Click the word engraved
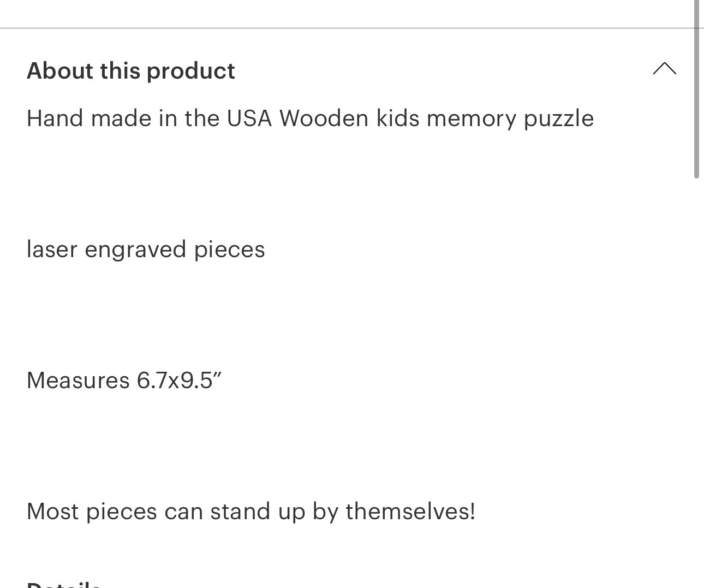 pos(136,250)
